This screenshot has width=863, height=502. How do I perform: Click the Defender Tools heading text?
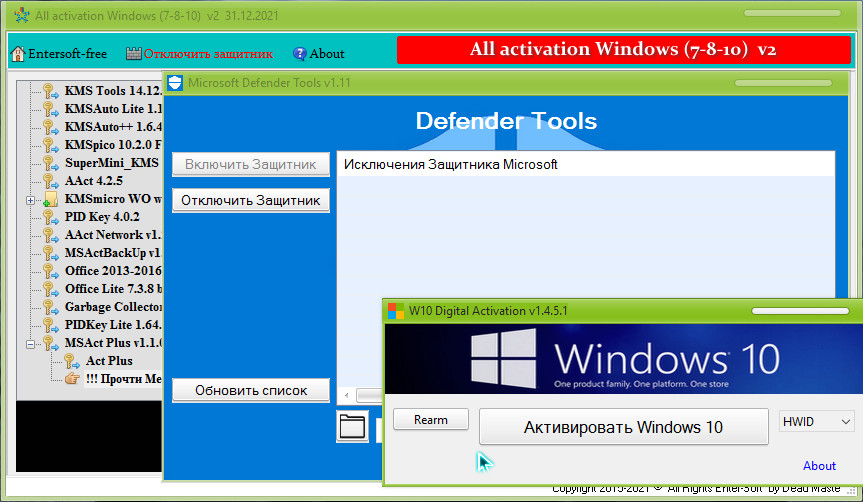point(506,121)
